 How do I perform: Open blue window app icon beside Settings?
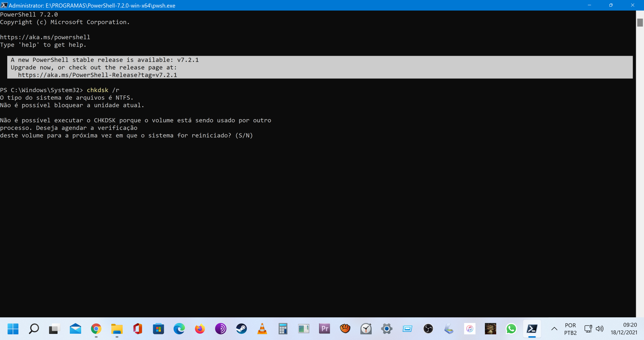(407, 329)
